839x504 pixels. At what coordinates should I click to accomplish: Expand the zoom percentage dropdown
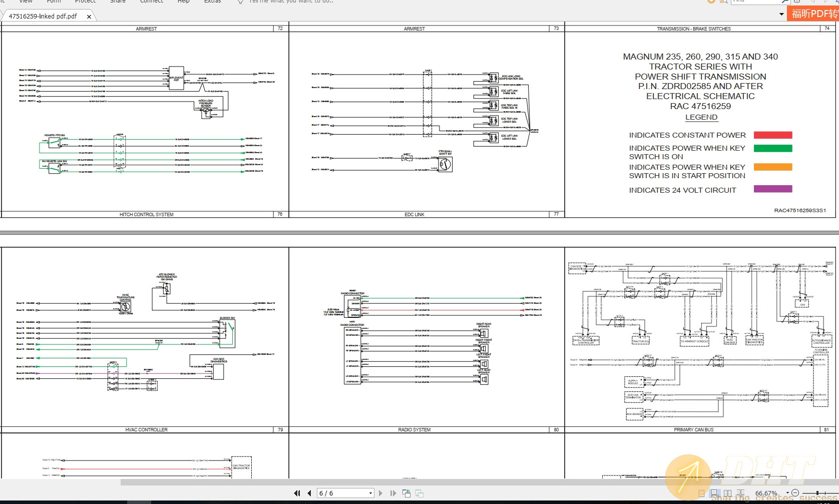click(x=787, y=493)
